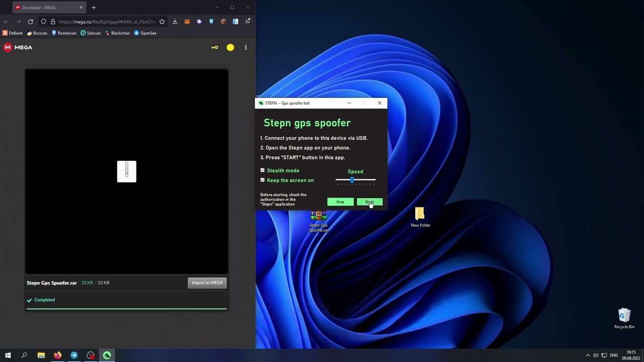Open the OpenSea bookmark
The width and height of the screenshot is (644, 362).
pos(145,33)
